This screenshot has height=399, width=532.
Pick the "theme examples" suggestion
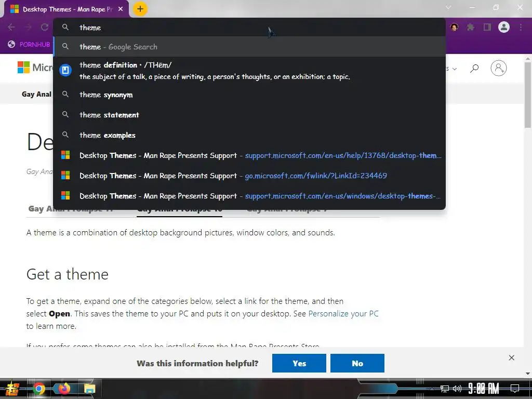coord(249,135)
